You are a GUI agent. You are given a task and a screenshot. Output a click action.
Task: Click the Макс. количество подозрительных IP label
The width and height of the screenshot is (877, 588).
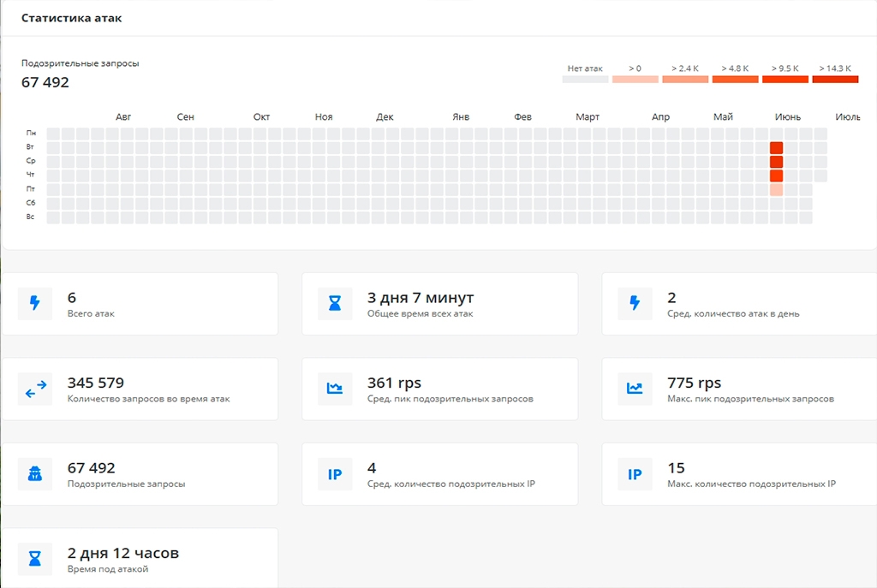click(751, 484)
